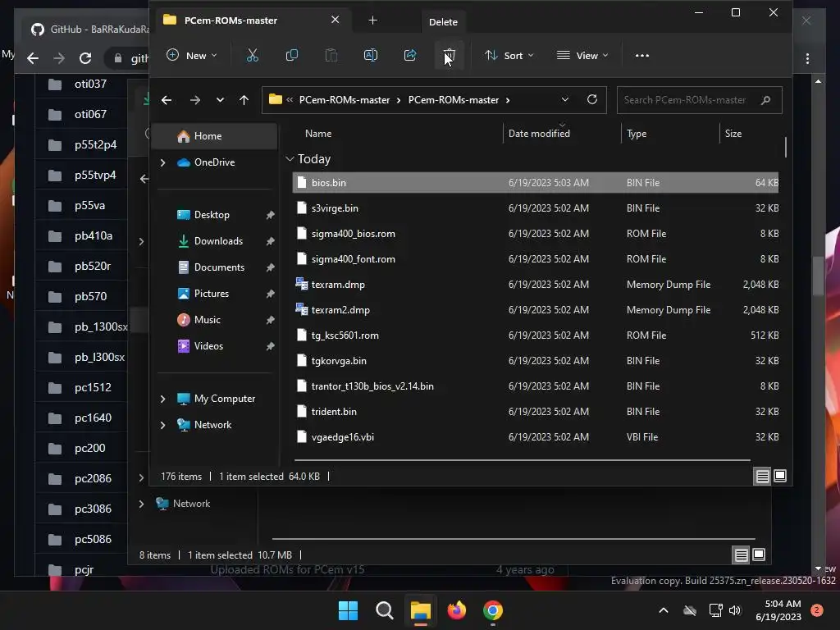
Task: Go back in the Chrome browser
Action: pyautogui.click(x=33, y=58)
